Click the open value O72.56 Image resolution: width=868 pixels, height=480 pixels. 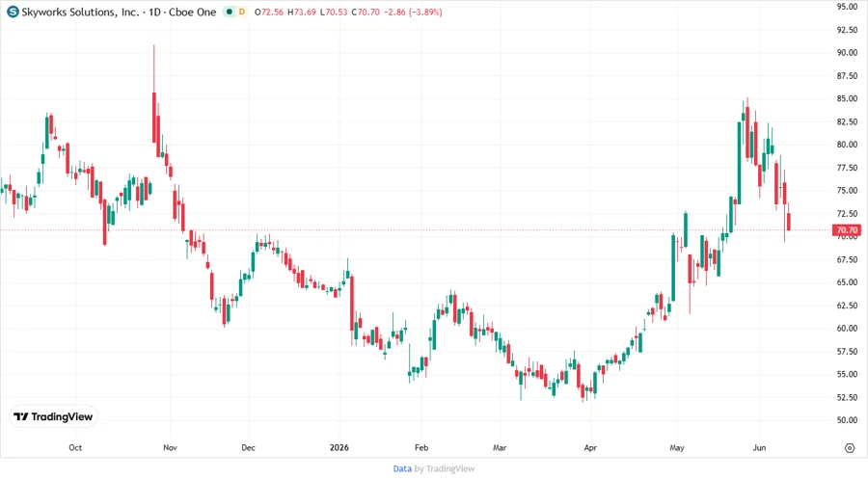tap(268, 13)
